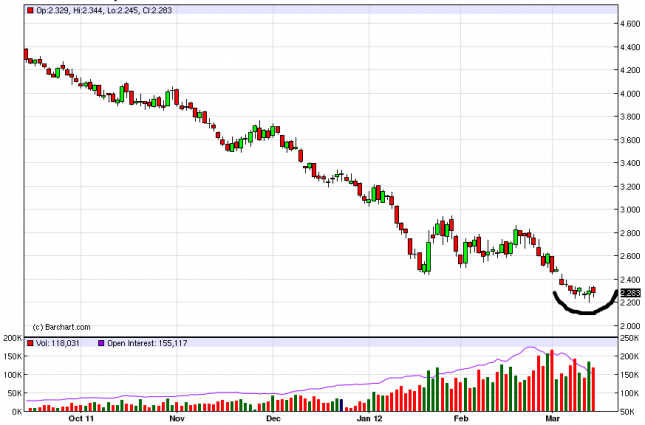The image size is (645, 425).
Task: Click the red Vol legend swatch
Action: click(29, 343)
